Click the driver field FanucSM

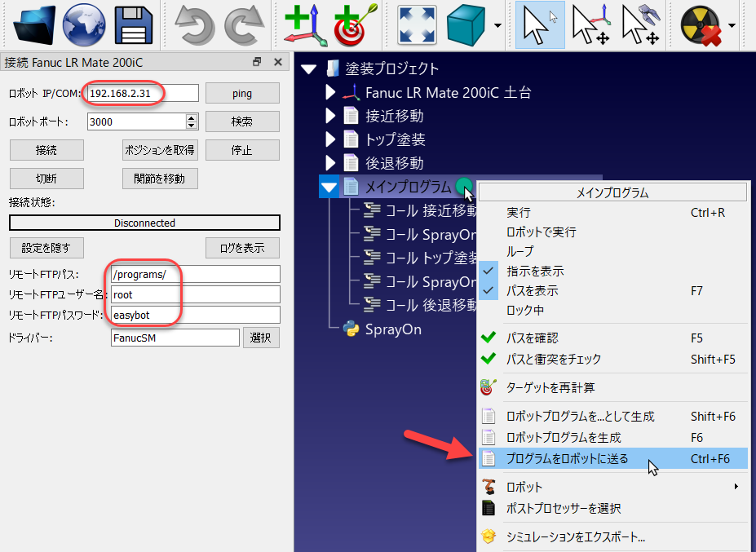[x=175, y=338]
